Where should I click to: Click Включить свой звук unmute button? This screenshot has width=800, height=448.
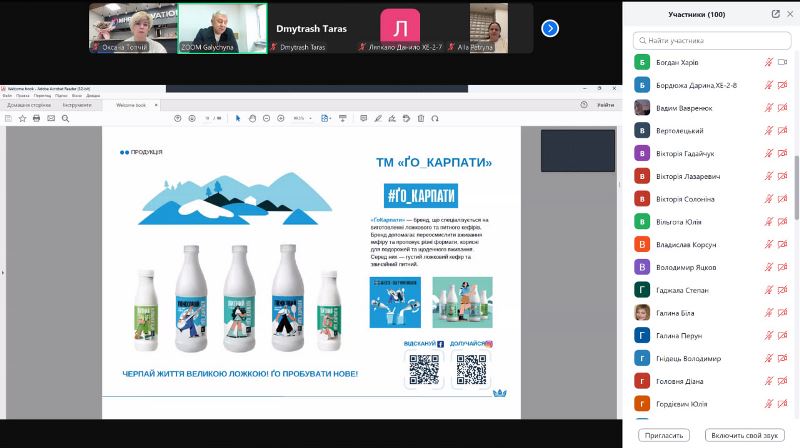pos(744,435)
